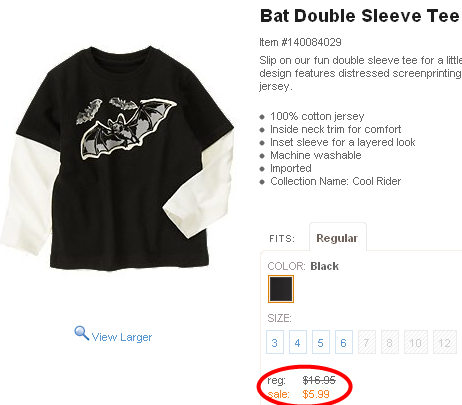
Task: Switch to the Regular fit tab
Action: [x=337, y=238]
